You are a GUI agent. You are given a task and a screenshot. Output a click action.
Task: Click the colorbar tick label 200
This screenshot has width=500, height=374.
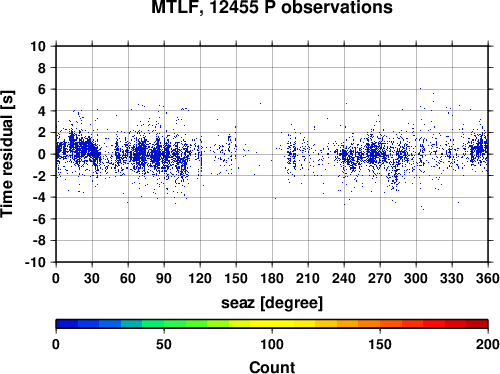coord(487,344)
